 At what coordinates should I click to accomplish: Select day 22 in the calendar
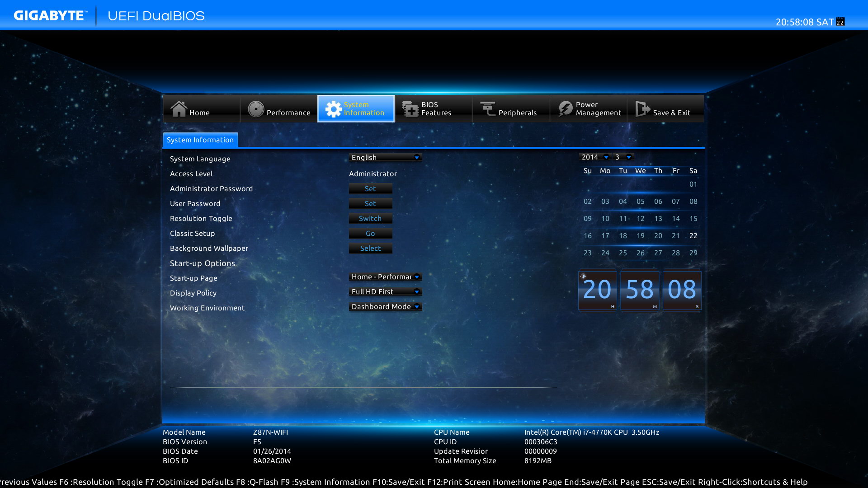(x=693, y=235)
